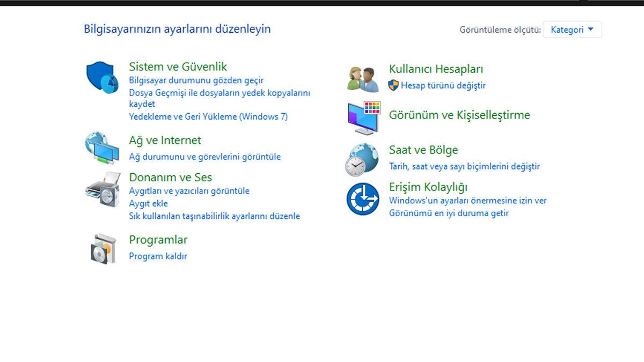Click the Donanım ve Ses printer icon
This screenshot has height=362, width=644.
tap(102, 191)
